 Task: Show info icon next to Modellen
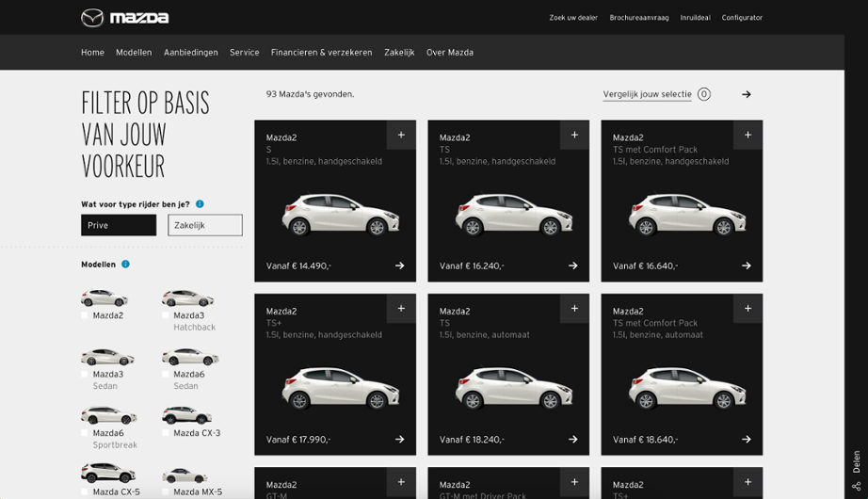point(125,265)
